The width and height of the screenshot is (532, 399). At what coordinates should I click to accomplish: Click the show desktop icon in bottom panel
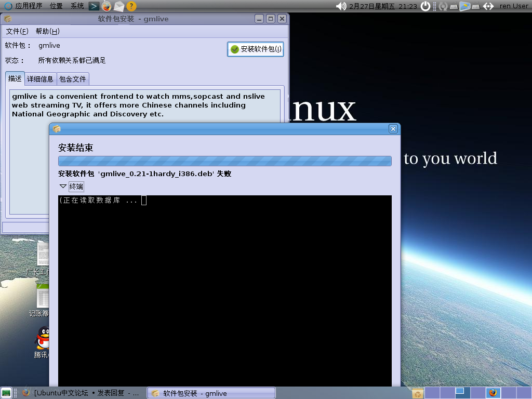click(x=6, y=393)
